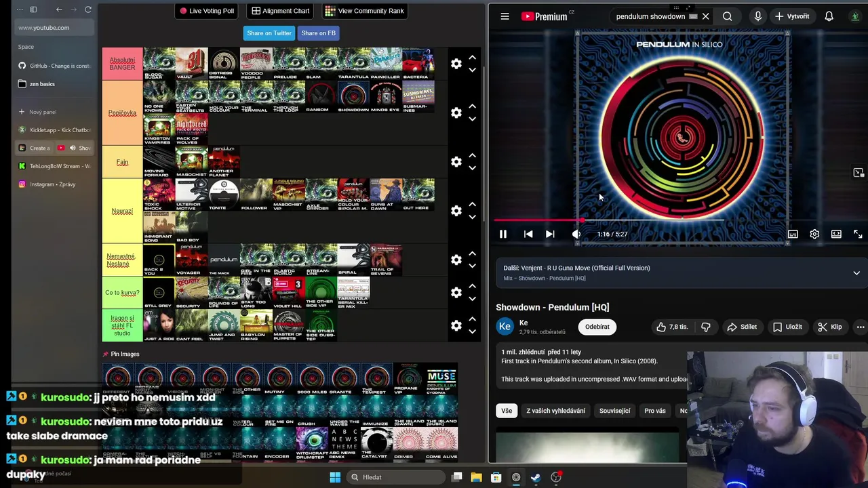Open settings gear for Iragon FL studio tier
The width and height of the screenshot is (868, 488).
tap(456, 325)
